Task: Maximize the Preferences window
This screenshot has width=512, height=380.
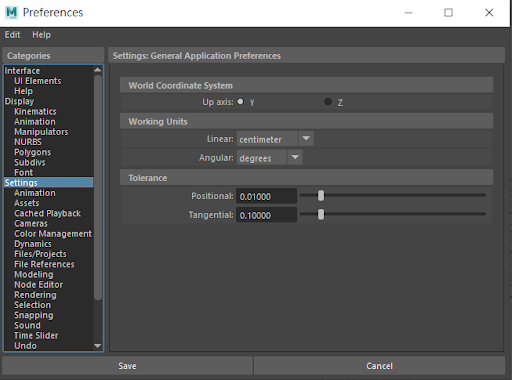Action: pos(448,13)
